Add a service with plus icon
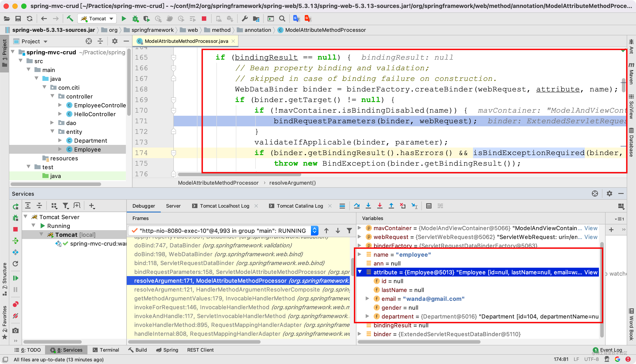The image size is (636, 364). 92,206
